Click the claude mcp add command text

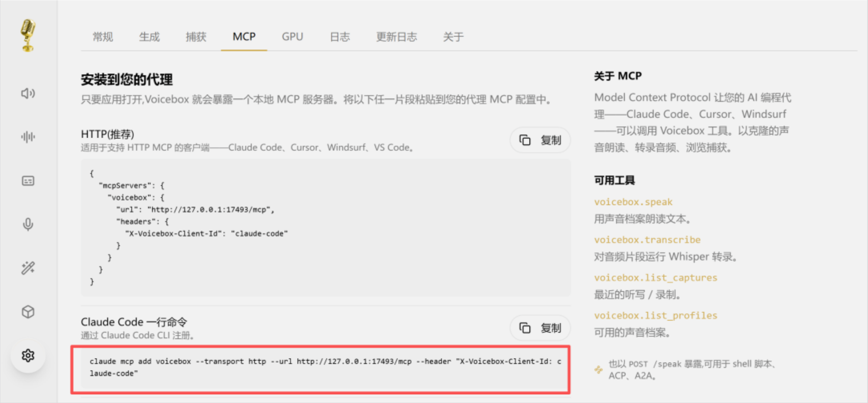[325, 367]
